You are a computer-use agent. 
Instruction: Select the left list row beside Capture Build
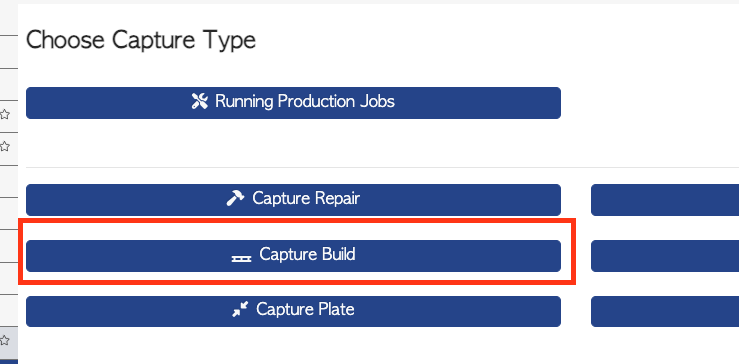(9, 246)
